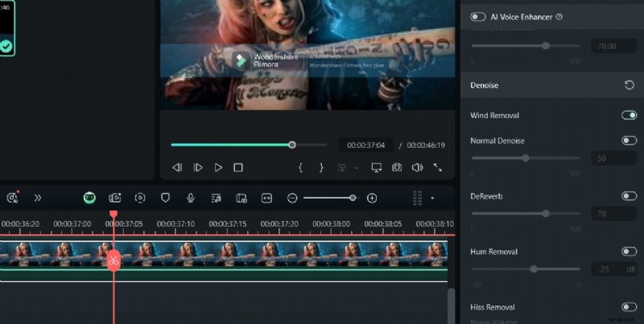Click the total duration 00:00:46:19
Viewport: 644px width, 324px height.
[426, 146]
